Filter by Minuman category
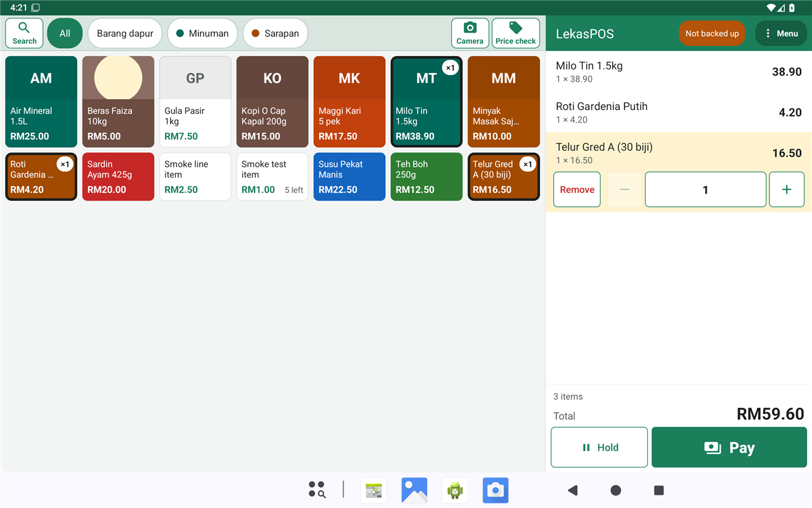 pos(202,34)
